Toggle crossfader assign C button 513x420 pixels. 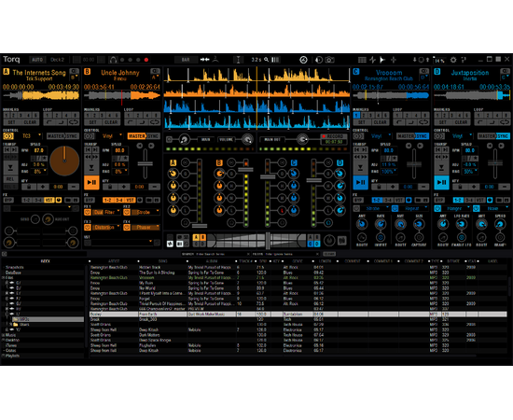click(311, 244)
